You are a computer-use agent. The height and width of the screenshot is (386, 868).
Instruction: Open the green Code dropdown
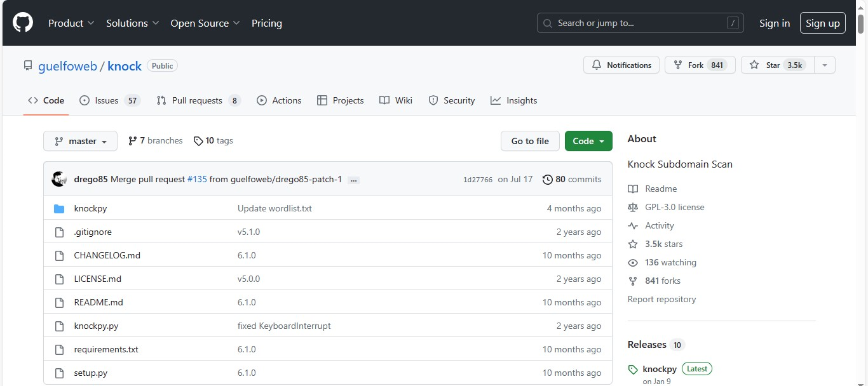pyautogui.click(x=588, y=141)
